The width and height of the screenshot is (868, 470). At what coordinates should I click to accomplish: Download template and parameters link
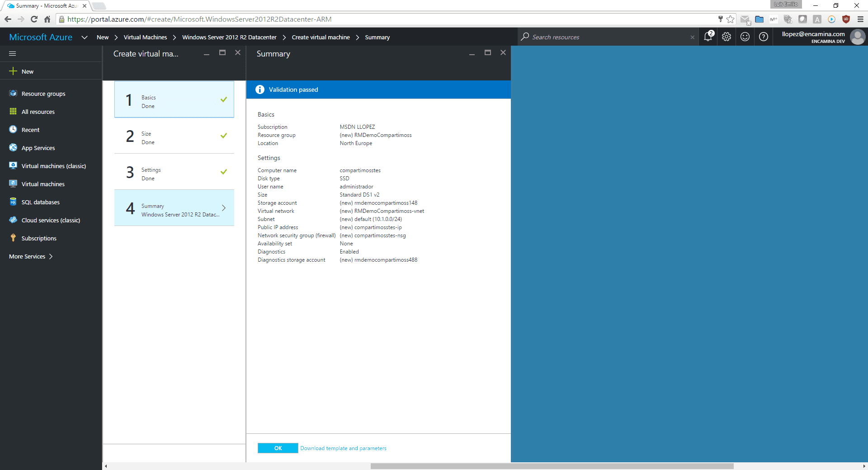[x=343, y=448]
